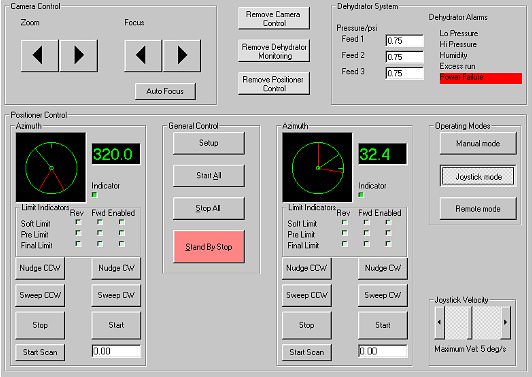Toggle left Pre Limit Rev checkbox
Image resolution: width=532 pixels, height=377 pixels.
point(78,233)
